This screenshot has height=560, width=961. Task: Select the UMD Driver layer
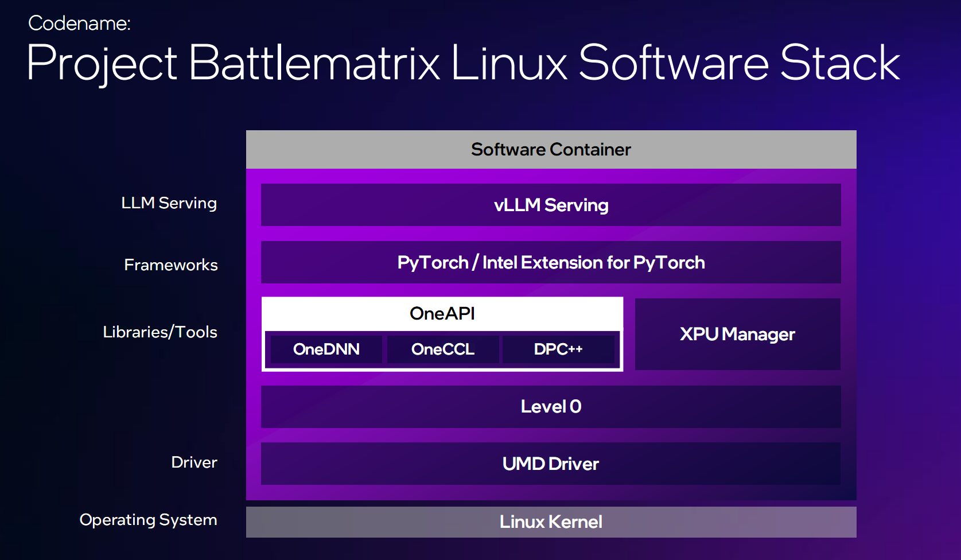[x=551, y=464]
